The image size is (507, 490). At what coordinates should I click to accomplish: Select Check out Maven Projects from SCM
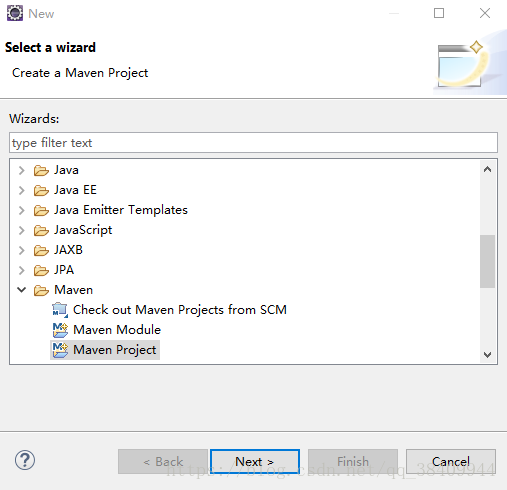[x=180, y=310]
